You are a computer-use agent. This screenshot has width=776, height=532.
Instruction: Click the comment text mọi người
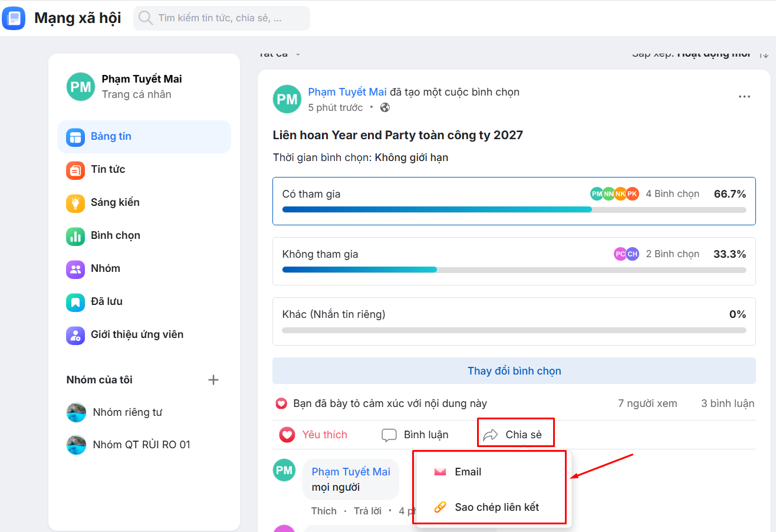tap(336, 487)
